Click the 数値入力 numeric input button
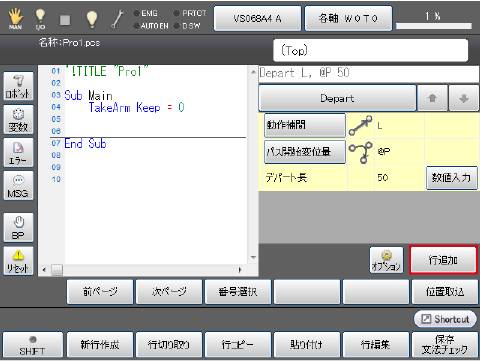This screenshot has width=480, height=361. click(x=452, y=178)
